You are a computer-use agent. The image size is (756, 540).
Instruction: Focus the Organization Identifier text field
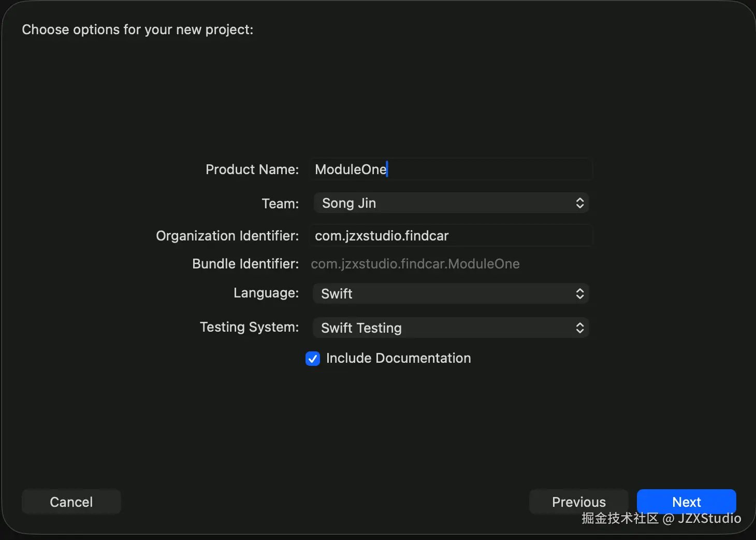450,236
